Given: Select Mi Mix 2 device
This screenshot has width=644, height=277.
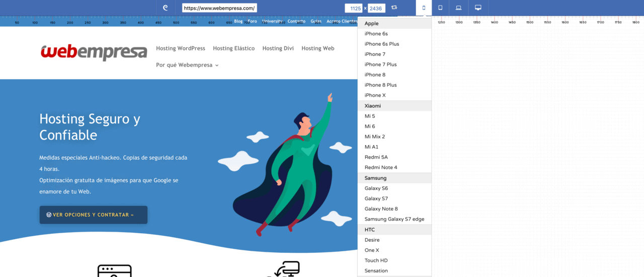Looking at the screenshot, I should coord(394,136).
